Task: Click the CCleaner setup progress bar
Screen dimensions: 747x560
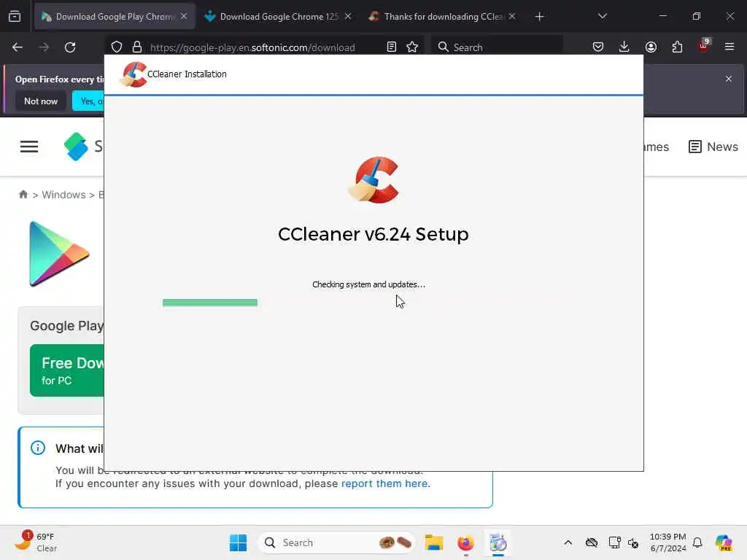Action: (210, 303)
